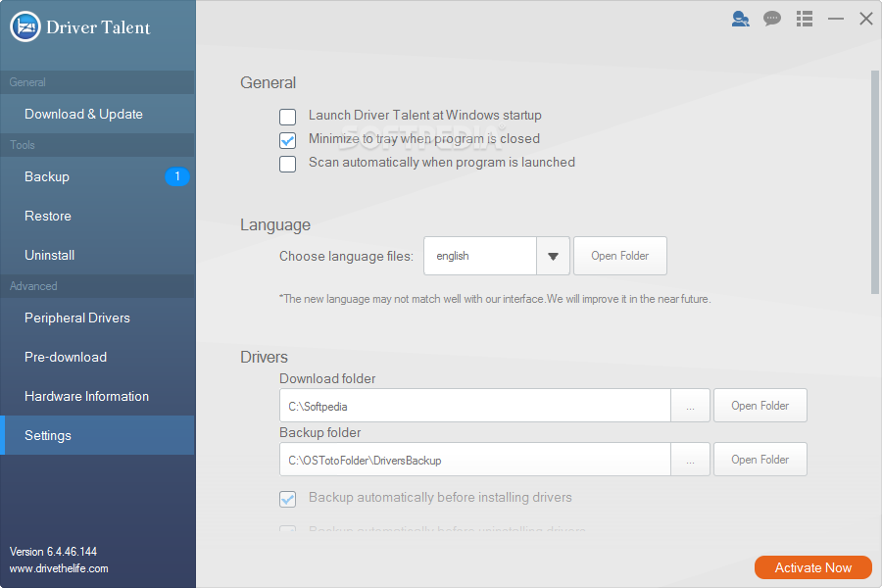Open the Backup tool
This screenshot has height=588, width=882.
click(98, 176)
